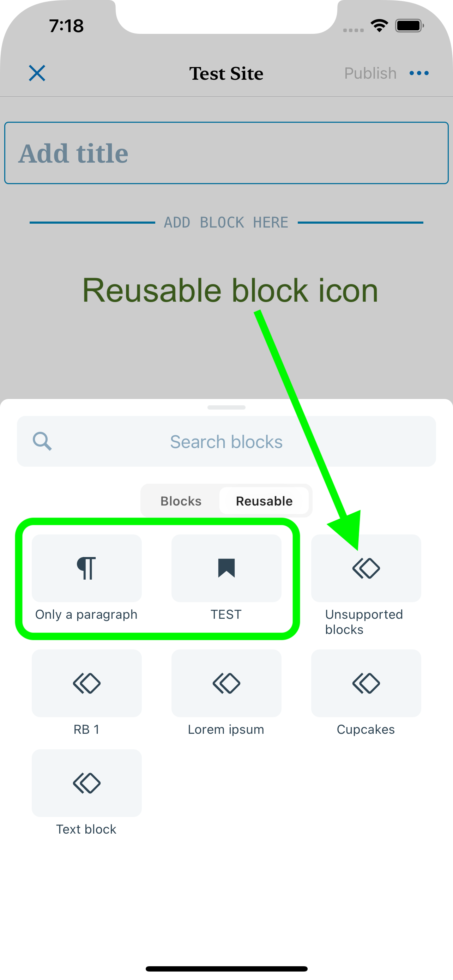Screen dimensions: 453x980
Task: Select the Reusable tab
Action: click(x=264, y=501)
